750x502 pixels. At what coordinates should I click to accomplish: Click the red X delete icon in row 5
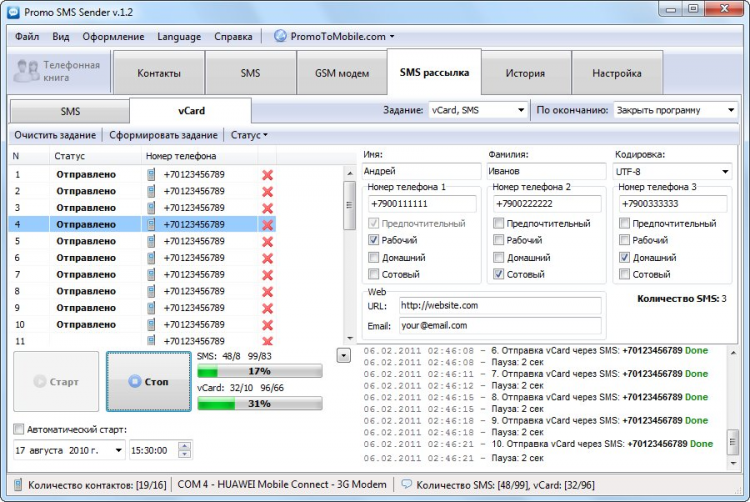point(267,242)
